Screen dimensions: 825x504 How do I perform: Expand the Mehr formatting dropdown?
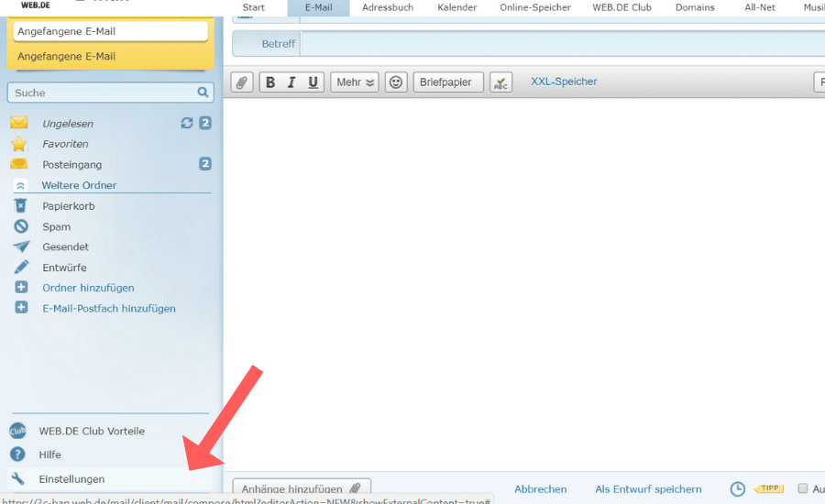(x=355, y=82)
